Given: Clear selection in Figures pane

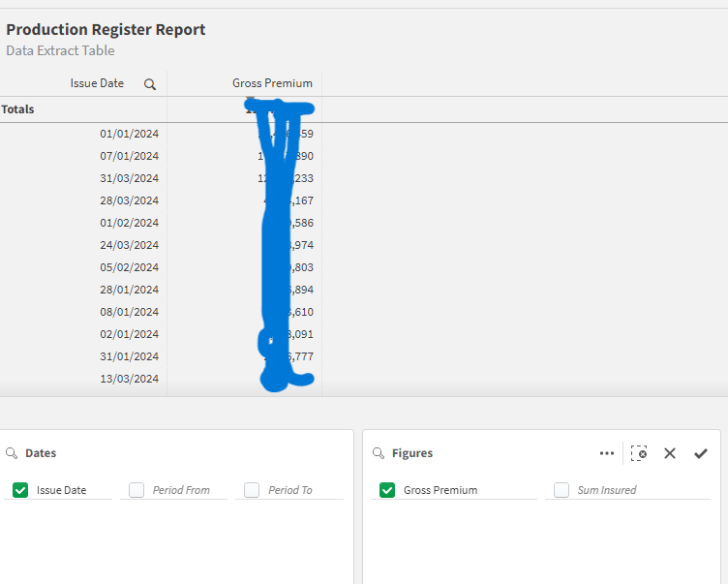Looking at the screenshot, I should 639,453.
